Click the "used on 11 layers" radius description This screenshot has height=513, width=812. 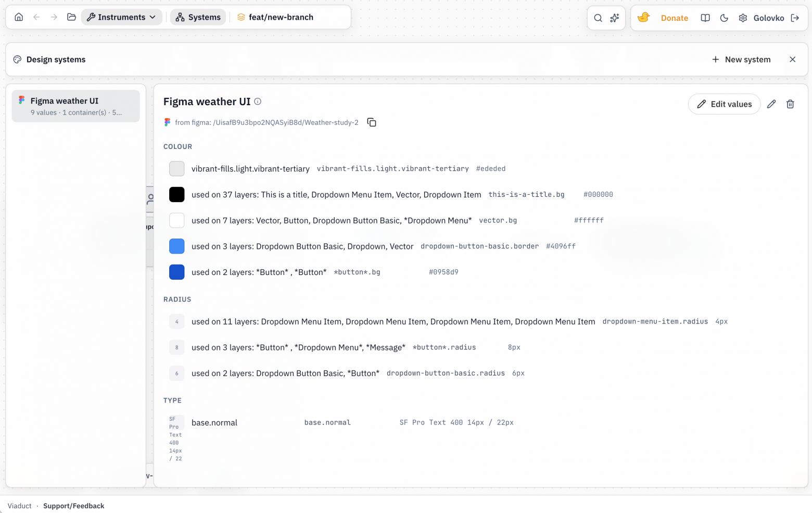tap(393, 322)
